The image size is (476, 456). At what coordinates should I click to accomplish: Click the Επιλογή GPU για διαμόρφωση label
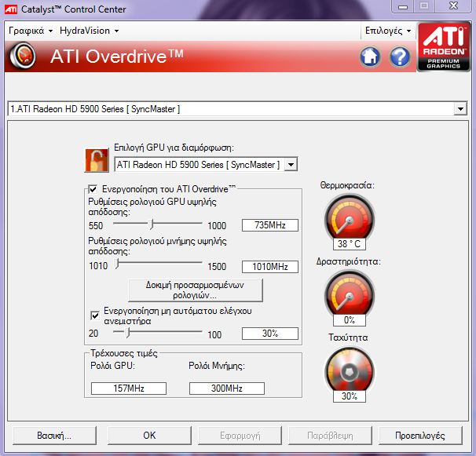174,148
